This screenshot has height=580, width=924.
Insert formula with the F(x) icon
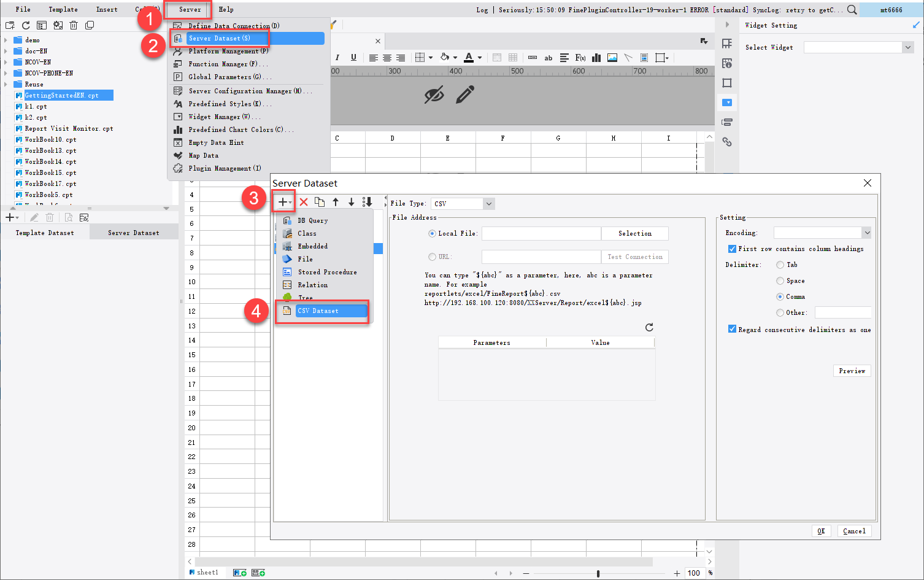[580, 58]
